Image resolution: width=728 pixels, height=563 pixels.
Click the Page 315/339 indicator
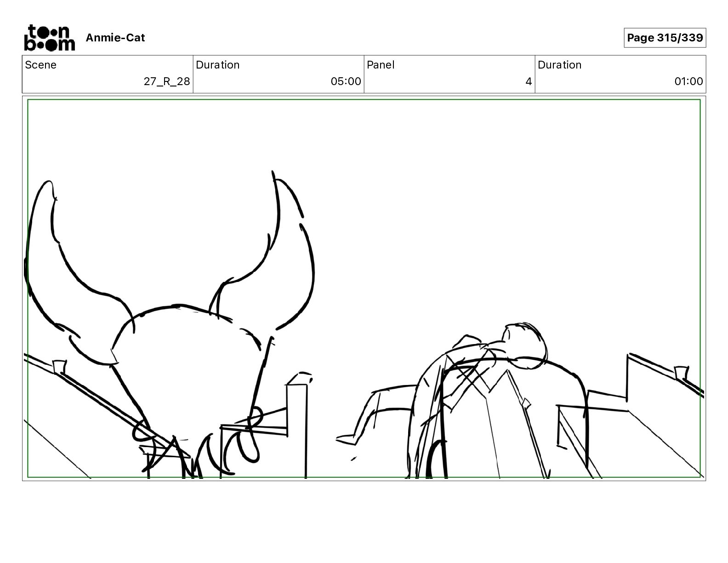pyautogui.click(x=665, y=38)
